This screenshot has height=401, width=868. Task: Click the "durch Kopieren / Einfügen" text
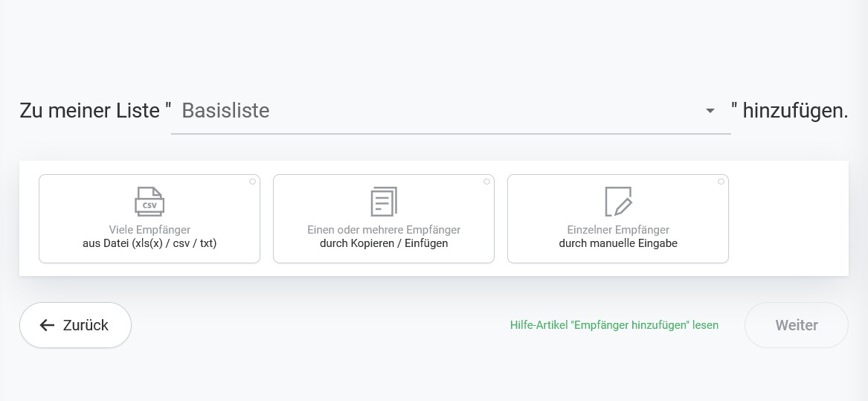[384, 243]
